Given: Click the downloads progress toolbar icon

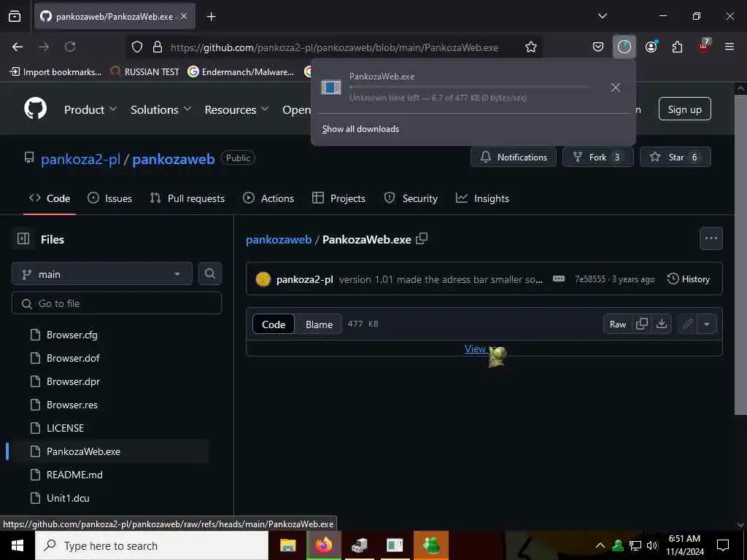Looking at the screenshot, I should pos(624,47).
